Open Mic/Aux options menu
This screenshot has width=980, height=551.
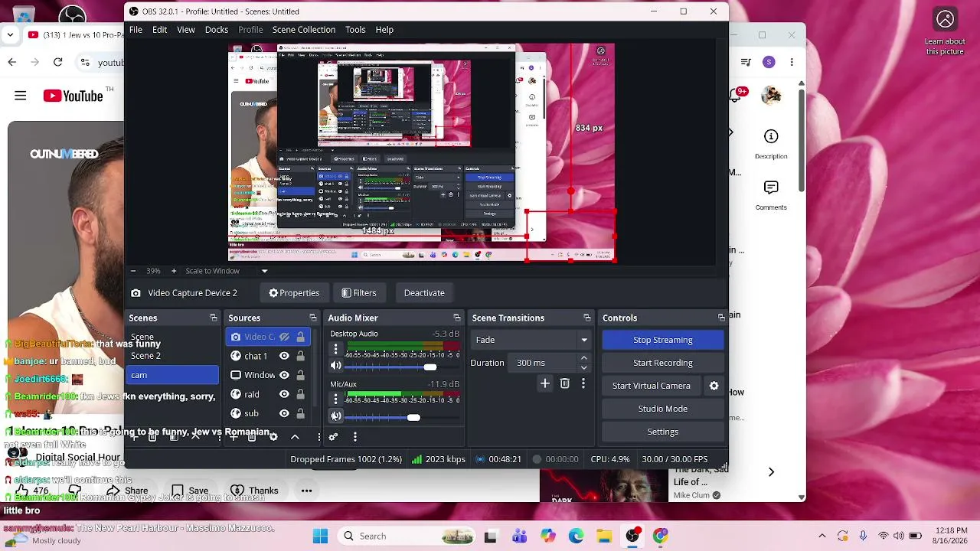pyautogui.click(x=335, y=399)
